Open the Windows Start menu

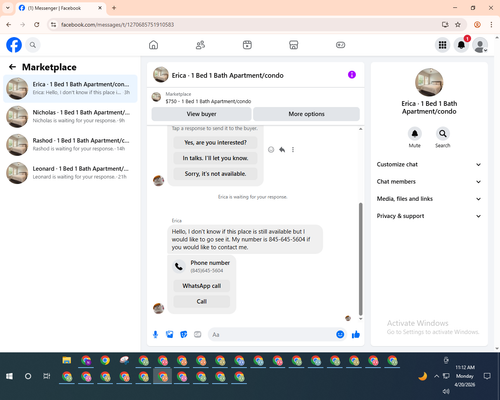(9, 376)
